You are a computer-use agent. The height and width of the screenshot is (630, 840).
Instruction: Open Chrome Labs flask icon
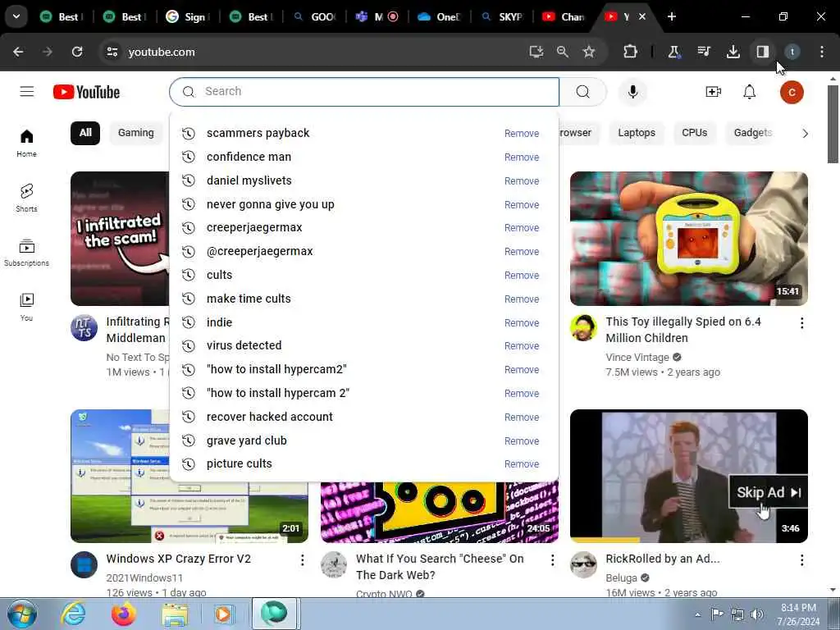pyautogui.click(x=673, y=52)
